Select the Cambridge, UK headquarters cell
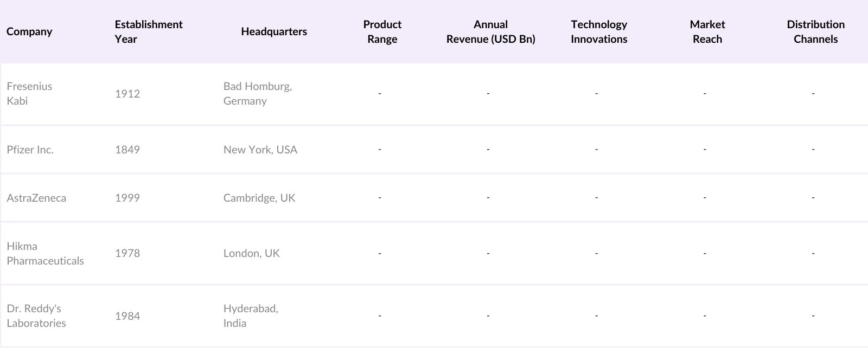The image size is (868, 354). pyautogui.click(x=259, y=198)
